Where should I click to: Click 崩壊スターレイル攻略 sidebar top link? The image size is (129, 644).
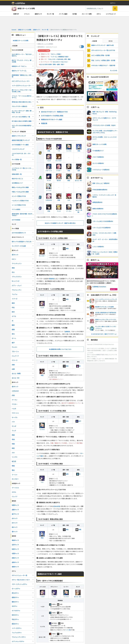tap(21, 40)
